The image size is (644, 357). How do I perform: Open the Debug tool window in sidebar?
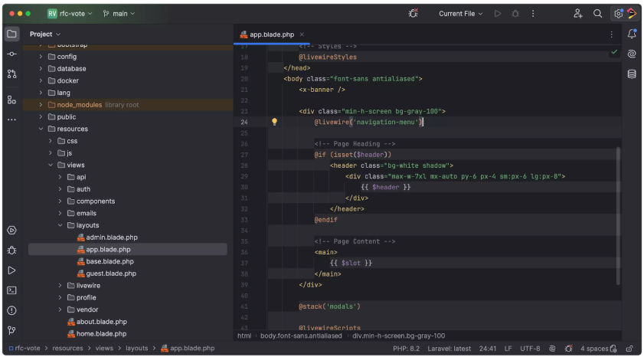pyautogui.click(x=12, y=251)
